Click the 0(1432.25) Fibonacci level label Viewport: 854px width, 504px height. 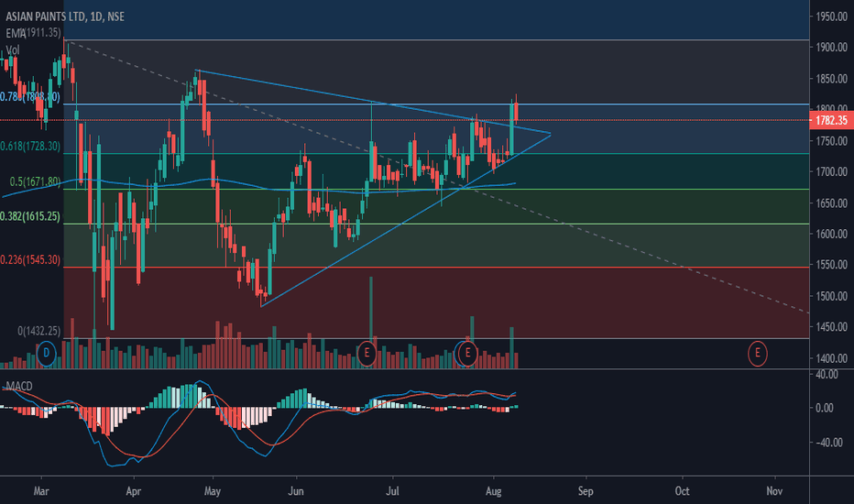click(39, 331)
